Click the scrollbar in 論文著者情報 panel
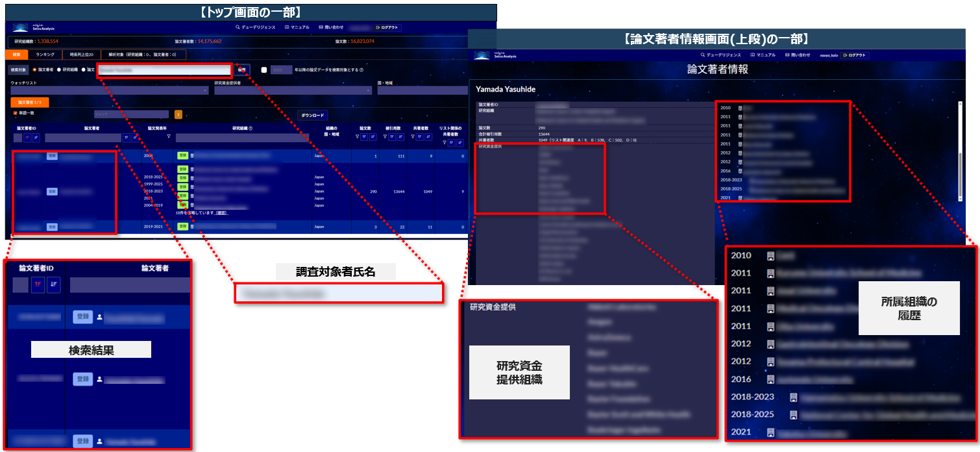Image resolution: width=980 pixels, height=452 pixels. tap(959, 143)
